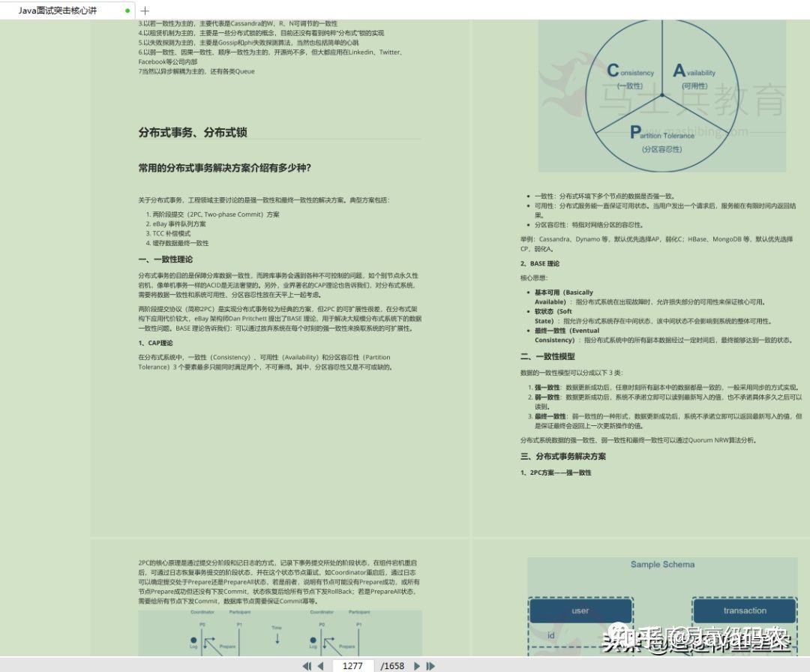Click the transaction box in Sample Schema
This screenshot has height=672, width=810.
tap(745, 610)
